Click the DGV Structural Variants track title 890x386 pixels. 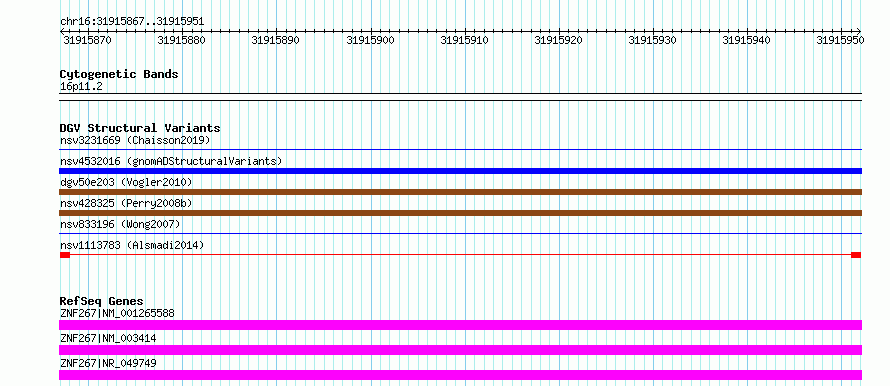(x=140, y=128)
